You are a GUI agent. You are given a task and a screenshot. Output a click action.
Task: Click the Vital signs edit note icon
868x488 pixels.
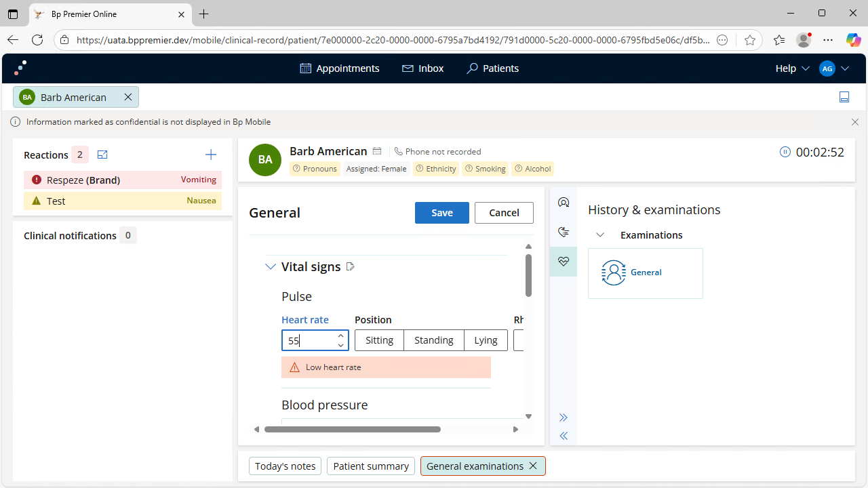tap(351, 266)
